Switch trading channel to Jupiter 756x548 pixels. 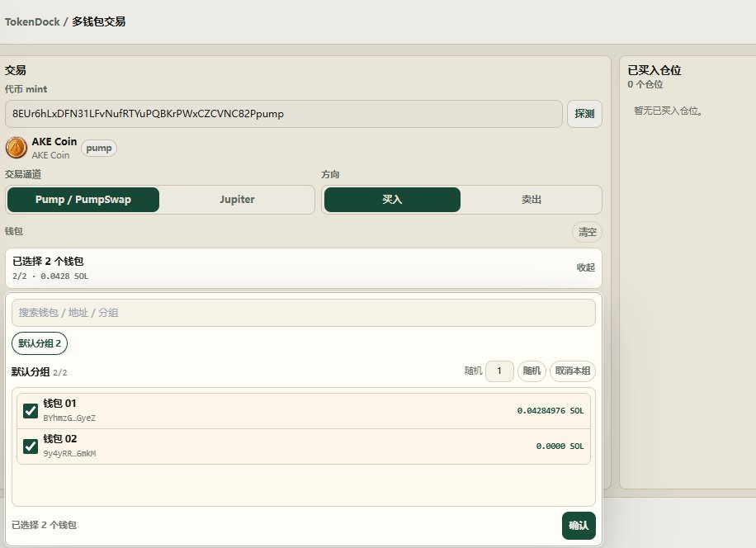[x=237, y=200]
